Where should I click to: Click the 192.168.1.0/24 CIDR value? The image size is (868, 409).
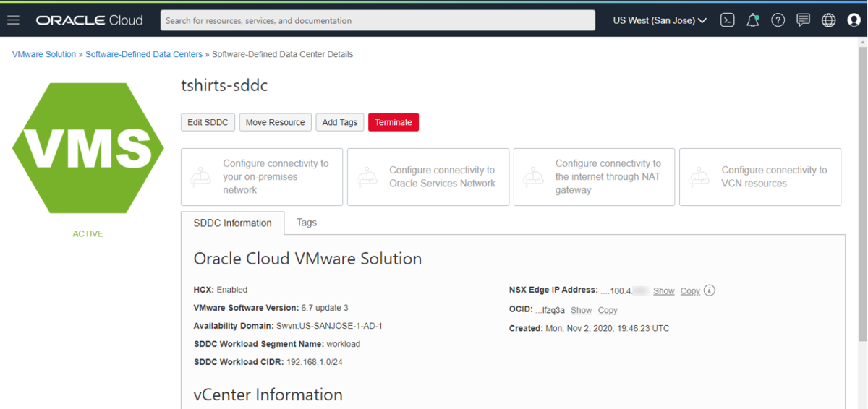(315, 362)
